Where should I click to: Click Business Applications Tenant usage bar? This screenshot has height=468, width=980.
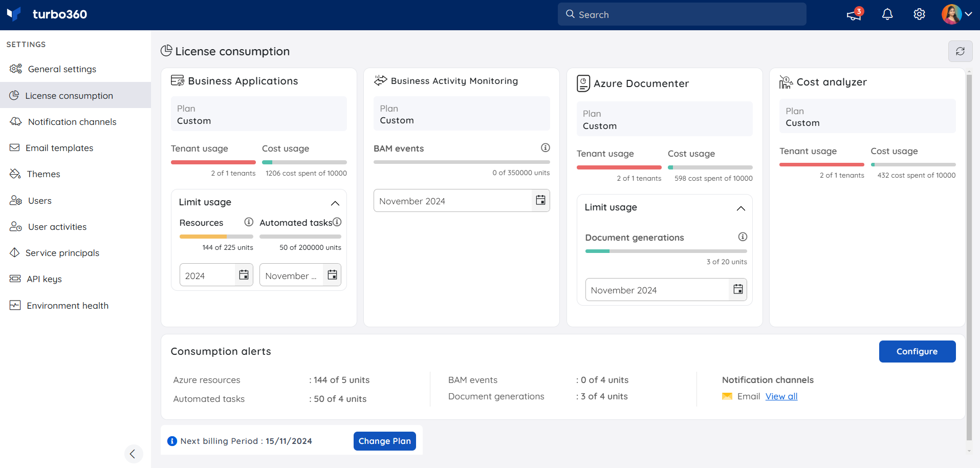[x=213, y=162]
